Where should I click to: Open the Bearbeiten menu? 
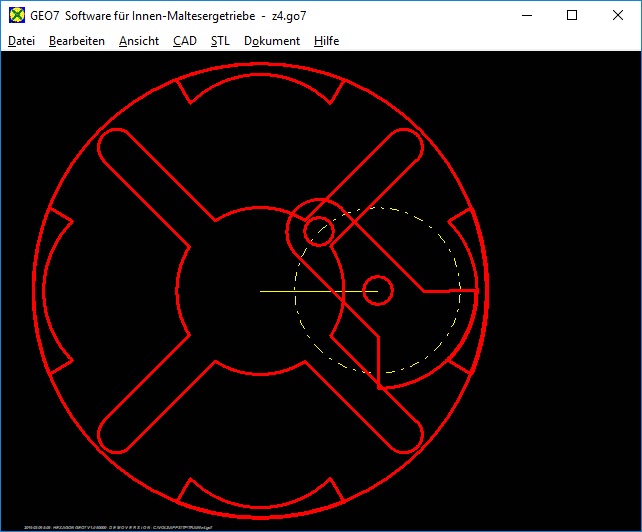[x=76, y=41]
